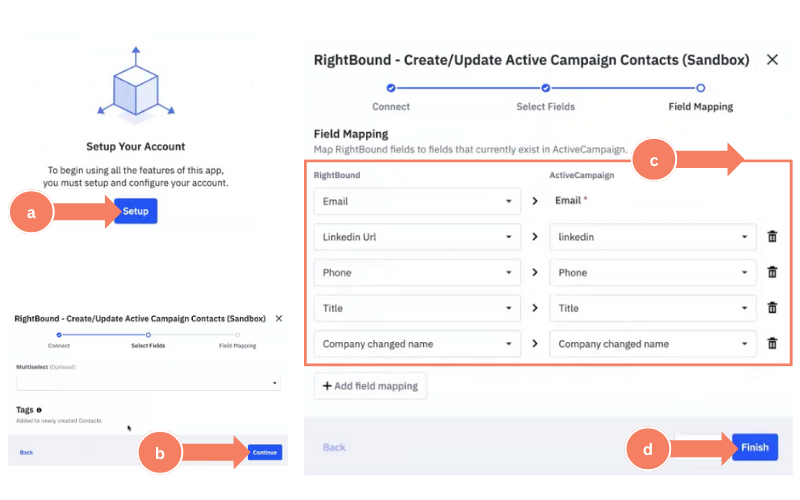The image size is (800, 500).
Task: Click the Tags info icon
Action: (x=39, y=410)
